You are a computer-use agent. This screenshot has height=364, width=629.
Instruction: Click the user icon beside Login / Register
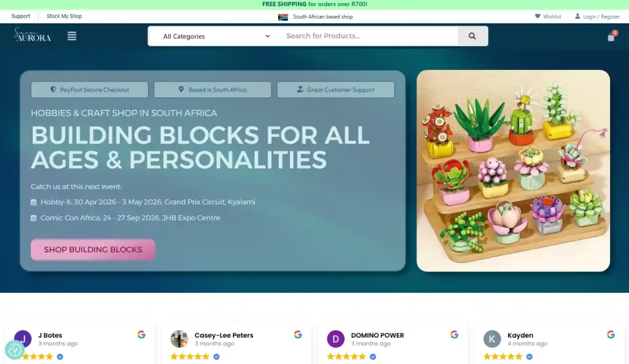click(577, 17)
